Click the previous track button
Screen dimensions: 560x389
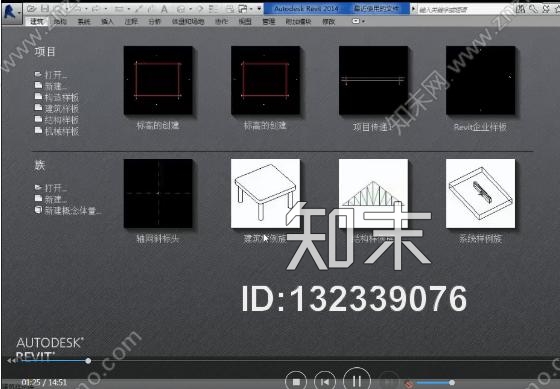(x=325, y=382)
